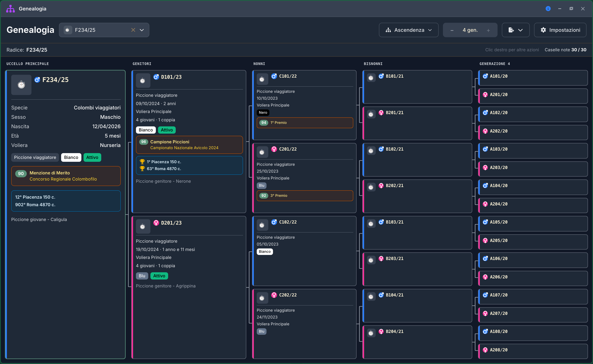The width and height of the screenshot is (593, 364).
Task: Open the blue info icon in title bar
Action: (x=548, y=9)
